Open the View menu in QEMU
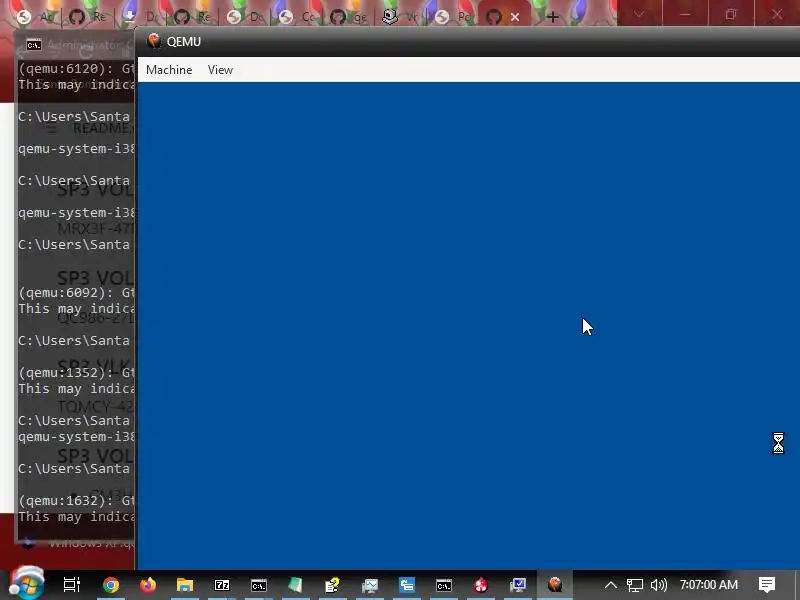 pos(220,70)
